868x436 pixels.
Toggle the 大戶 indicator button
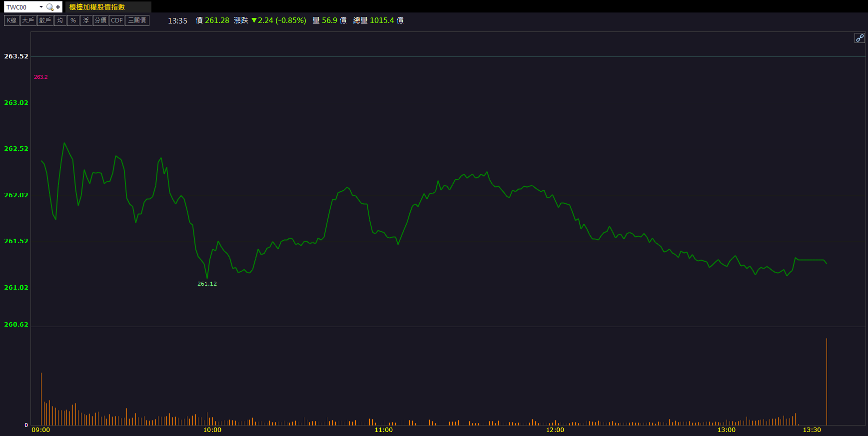(x=28, y=20)
